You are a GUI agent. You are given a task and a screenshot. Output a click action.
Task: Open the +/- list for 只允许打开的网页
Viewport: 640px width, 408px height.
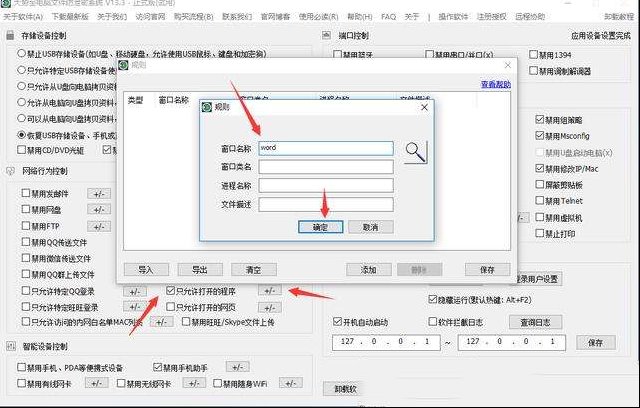(x=269, y=308)
